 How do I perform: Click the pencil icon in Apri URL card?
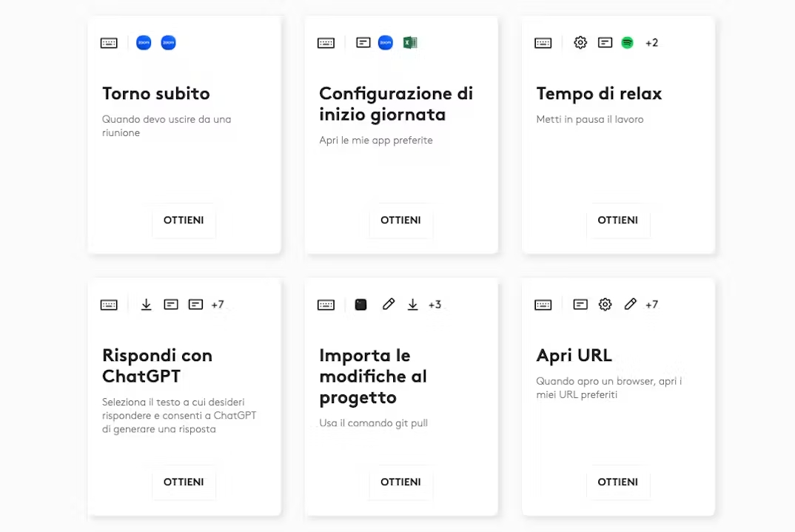(630, 305)
